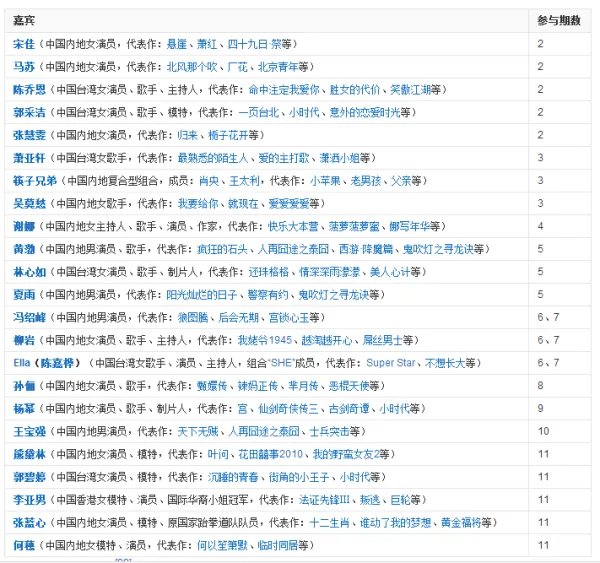The width and height of the screenshot is (600, 563).
Task: Open the 杨幂 guest link
Action: click(x=24, y=409)
